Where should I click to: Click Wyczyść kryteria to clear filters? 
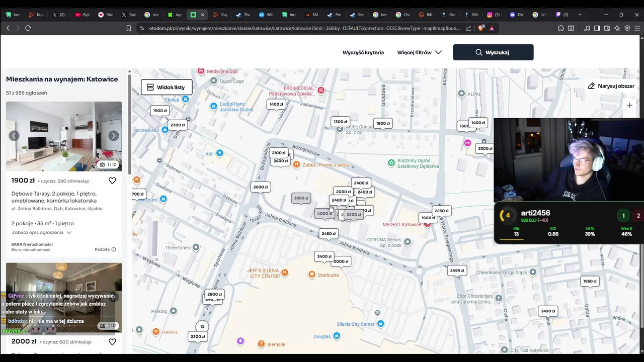click(363, 52)
